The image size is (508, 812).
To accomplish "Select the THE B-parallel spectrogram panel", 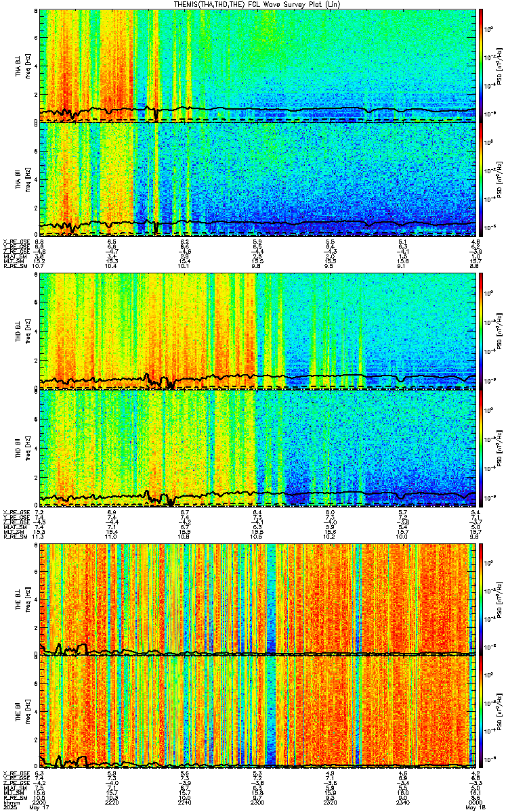I will pos(257,713).
